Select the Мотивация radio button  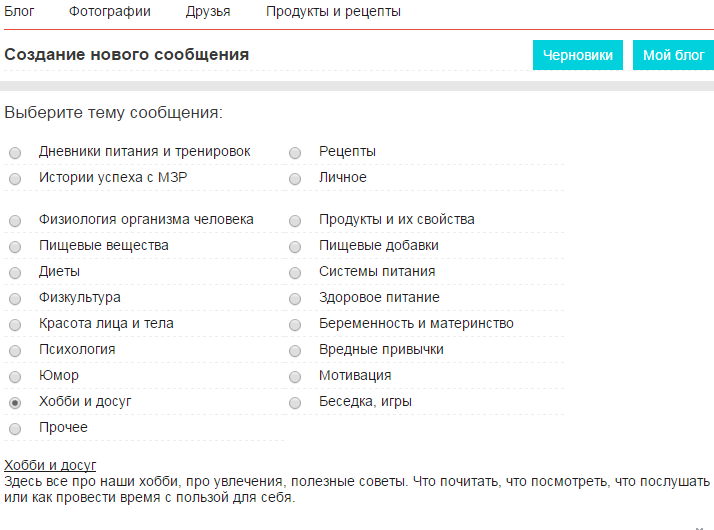295,377
